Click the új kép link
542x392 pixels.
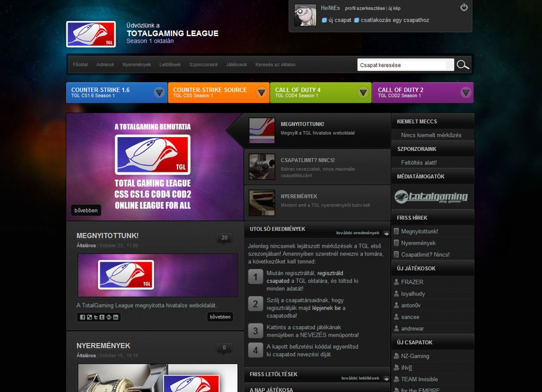(395, 8)
